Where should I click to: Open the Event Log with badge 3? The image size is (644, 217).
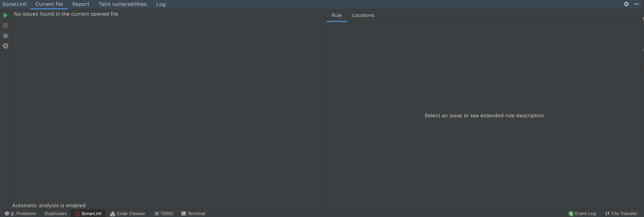(x=582, y=213)
